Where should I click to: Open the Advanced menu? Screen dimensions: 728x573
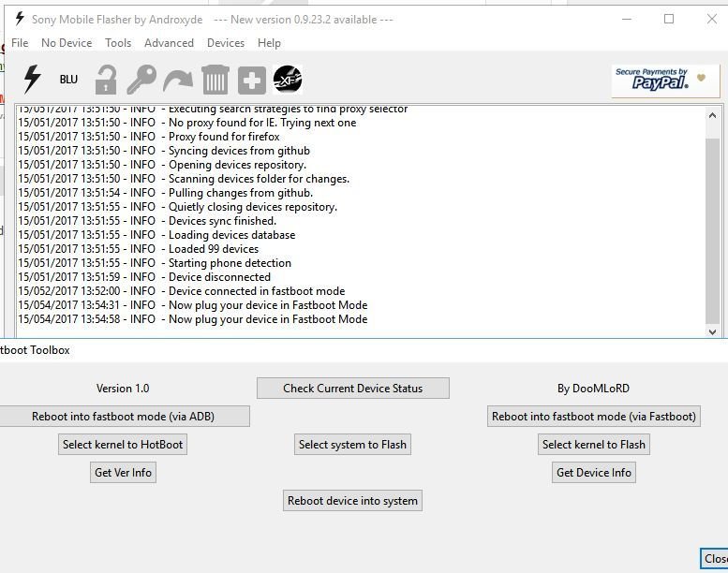[x=169, y=43]
